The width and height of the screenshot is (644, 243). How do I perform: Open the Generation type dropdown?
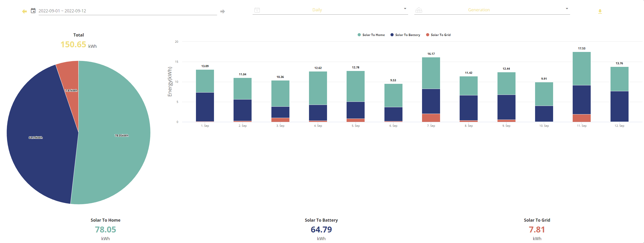[492, 10]
